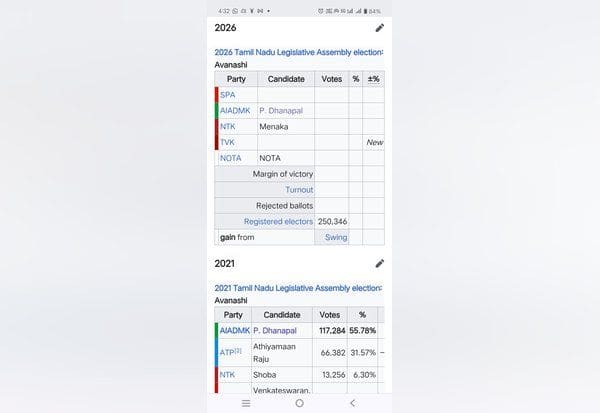Open the ATP party link in 2021 table
Screen dimensions: 600x413
coord(228,351)
